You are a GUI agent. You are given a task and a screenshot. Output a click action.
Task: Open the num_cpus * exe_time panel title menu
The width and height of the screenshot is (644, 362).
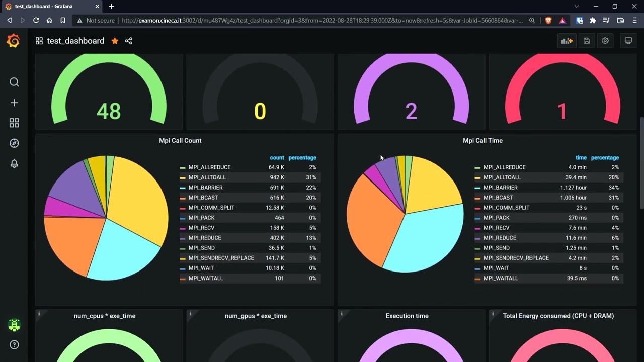click(x=105, y=316)
